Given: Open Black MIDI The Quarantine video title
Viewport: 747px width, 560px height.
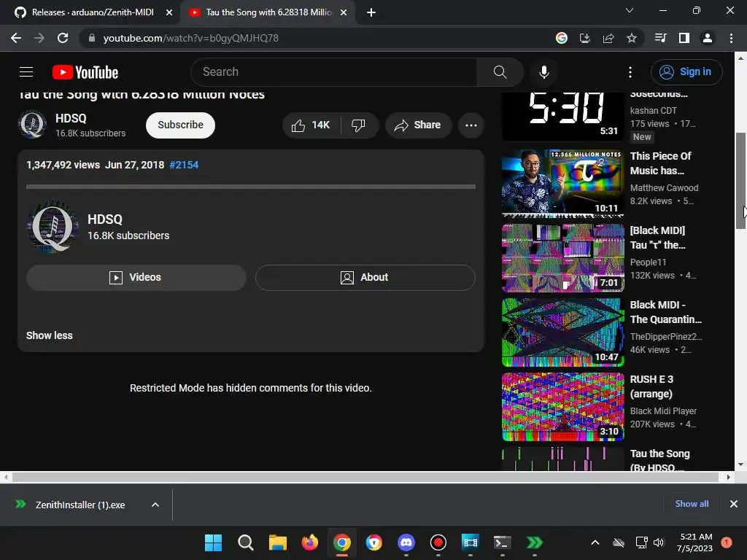Looking at the screenshot, I should click(666, 312).
